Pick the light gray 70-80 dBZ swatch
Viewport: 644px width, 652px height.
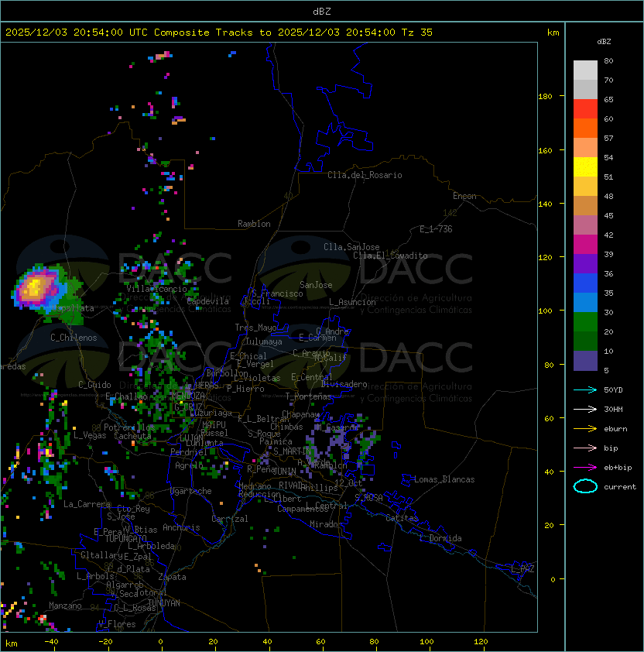585,70
